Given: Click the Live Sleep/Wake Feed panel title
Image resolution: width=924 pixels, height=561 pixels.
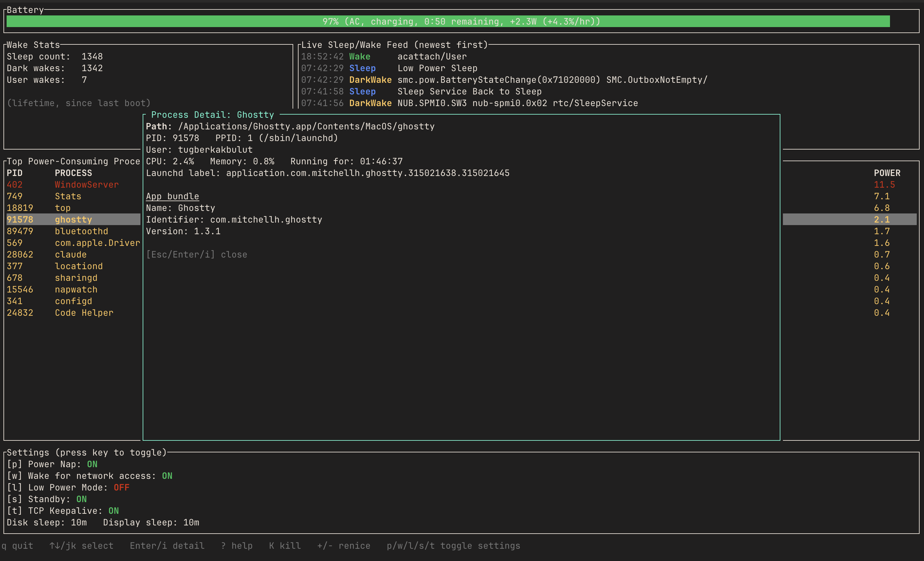Looking at the screenshot, I should coord(395,45).
